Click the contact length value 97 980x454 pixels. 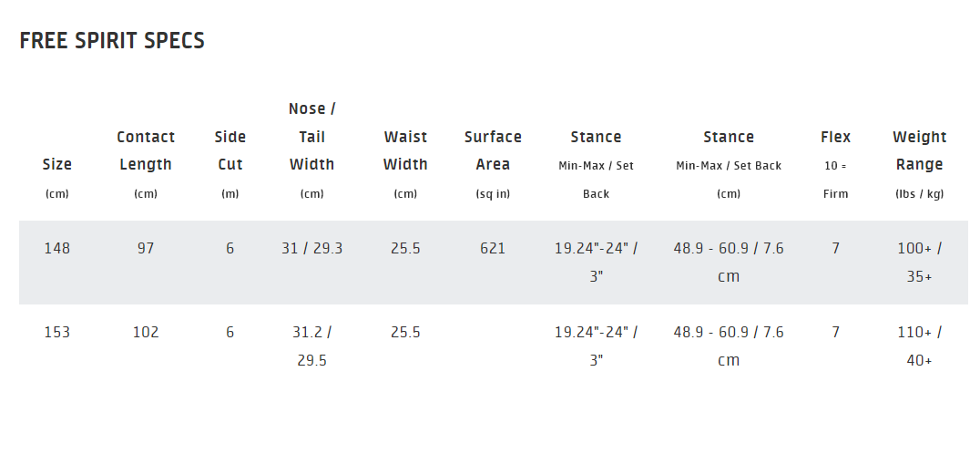click(146, 248)
